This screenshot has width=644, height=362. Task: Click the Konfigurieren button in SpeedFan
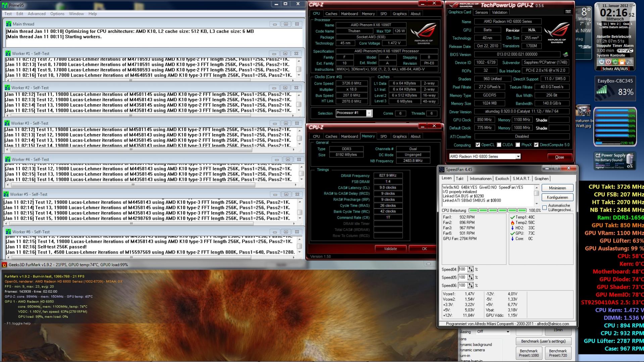pyautogui.click(x=557, y=198)
